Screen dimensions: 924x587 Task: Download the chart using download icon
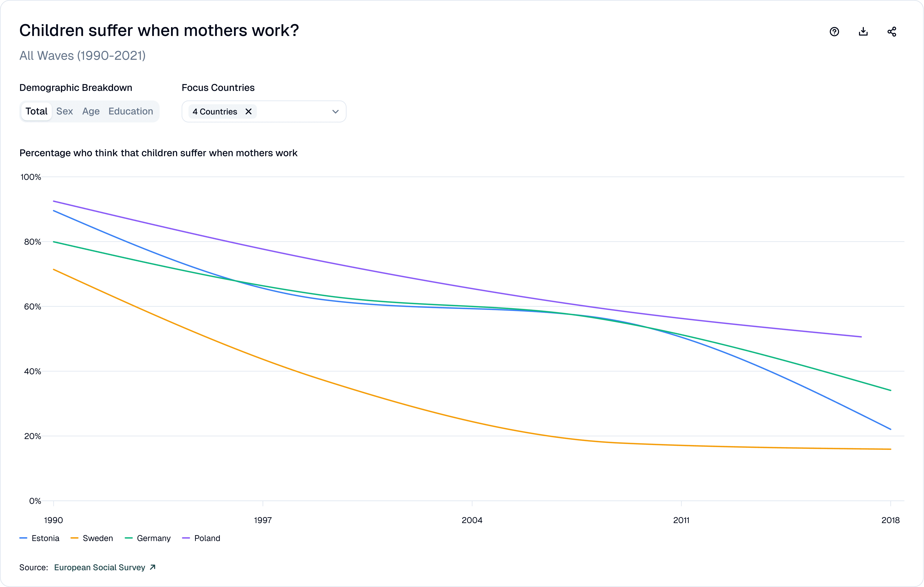[863, 31]
